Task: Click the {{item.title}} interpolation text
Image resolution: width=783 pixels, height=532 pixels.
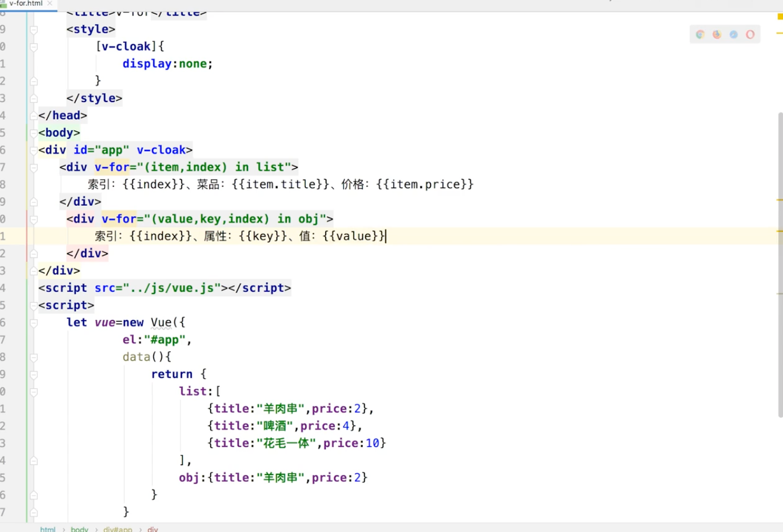Action: coord(280,184)
